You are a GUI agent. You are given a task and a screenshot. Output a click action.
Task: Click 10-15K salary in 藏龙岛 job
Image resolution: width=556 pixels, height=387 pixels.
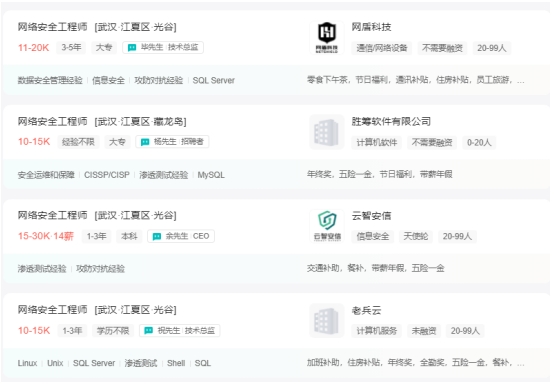click(34, 142)
